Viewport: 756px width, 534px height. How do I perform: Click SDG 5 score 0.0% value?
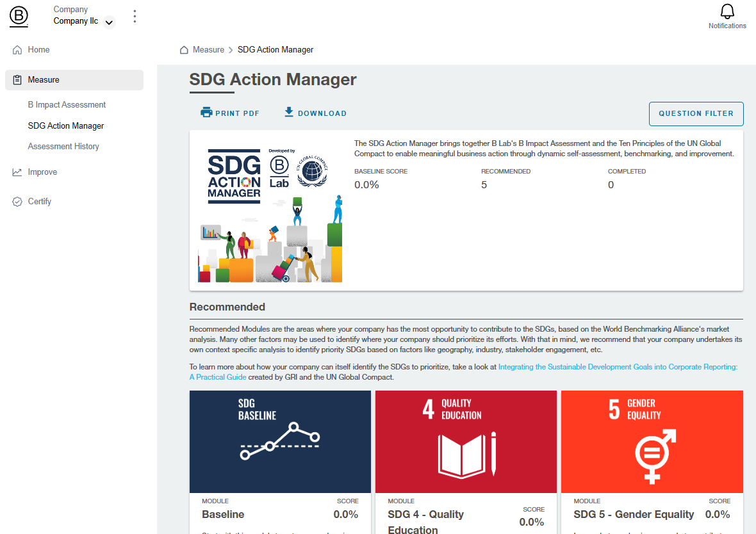tap(718, 514)
